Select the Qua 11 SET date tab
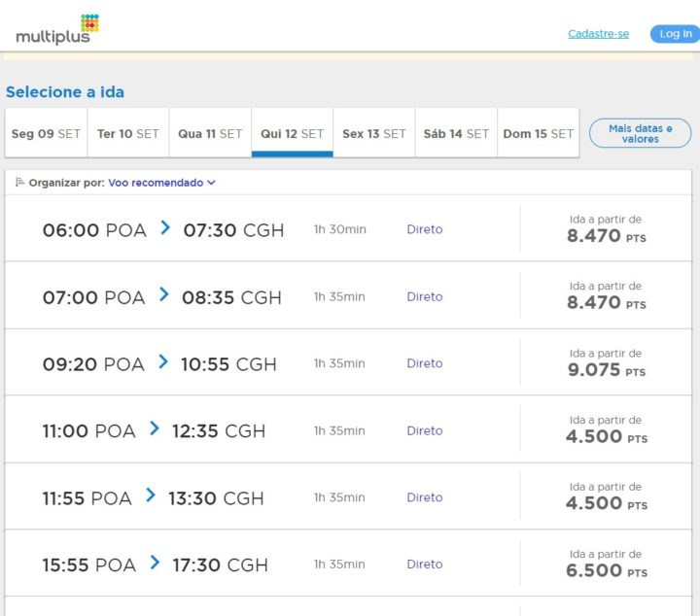Viewport: 700px width, 616px height. (x=210, y=133)
